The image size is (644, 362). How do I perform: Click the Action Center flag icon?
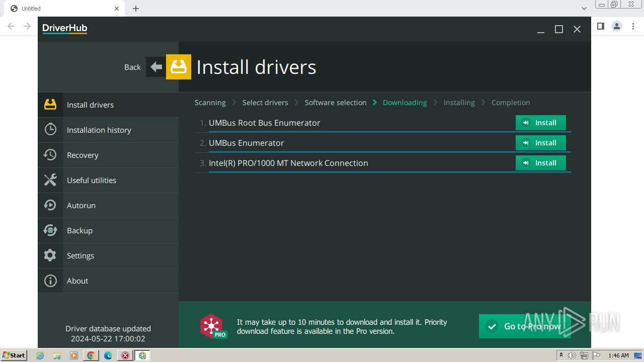596,355
